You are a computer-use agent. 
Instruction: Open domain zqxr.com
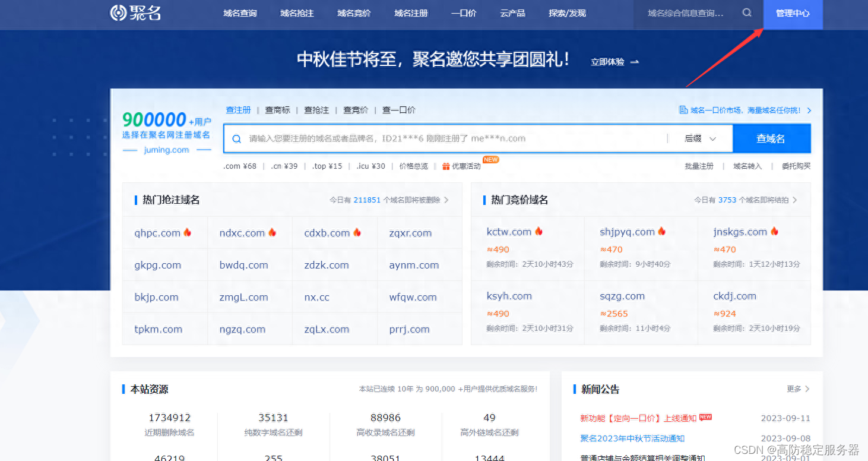(x=410, y=233)
